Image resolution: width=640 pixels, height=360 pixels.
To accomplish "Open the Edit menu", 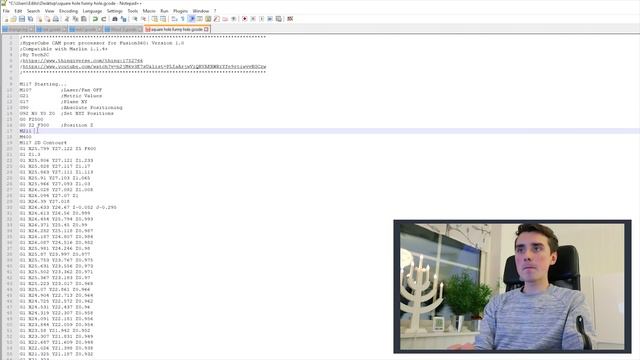I will pyautogui.click(x=18, y=11).
